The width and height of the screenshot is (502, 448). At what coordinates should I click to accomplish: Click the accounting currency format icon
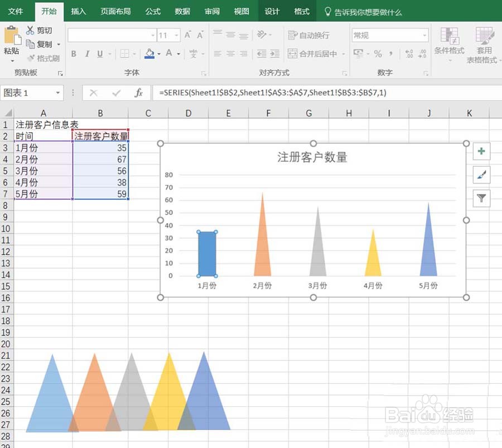358,53
